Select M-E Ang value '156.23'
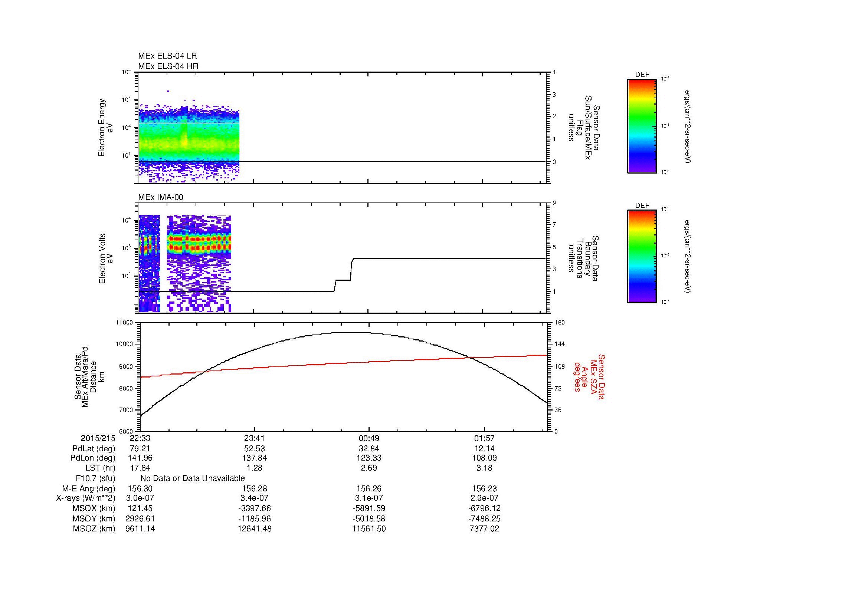The height and width of the screenshot is (613, 868). pyautogui.click(x=484, y=489)
